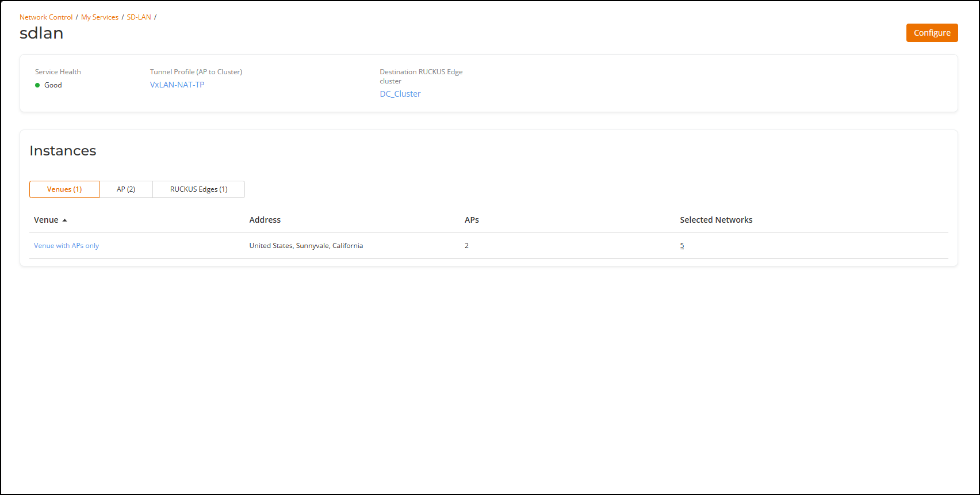Click the APs column header
Viewport: 980px width, 495px height.
tap(472, 220)
